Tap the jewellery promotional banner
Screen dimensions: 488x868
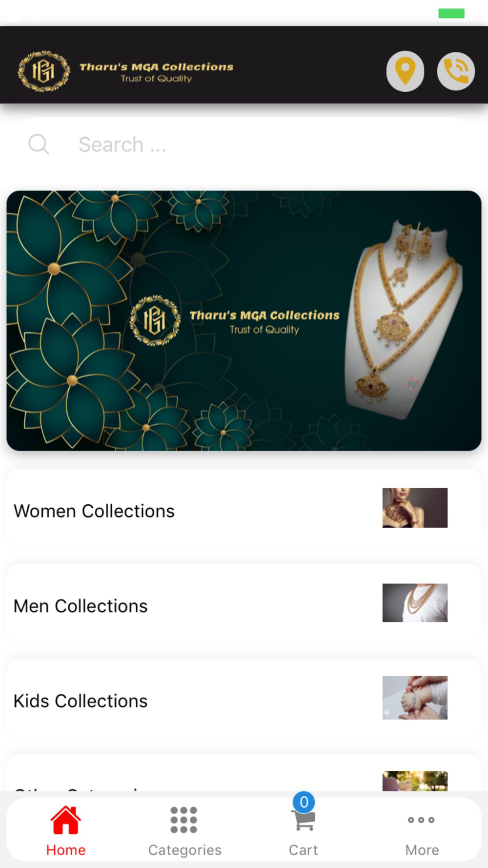pos(244,321)
